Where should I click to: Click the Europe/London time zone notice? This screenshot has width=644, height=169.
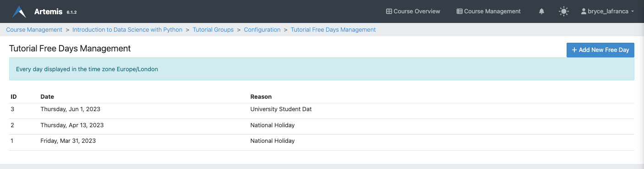click(322, 69)
